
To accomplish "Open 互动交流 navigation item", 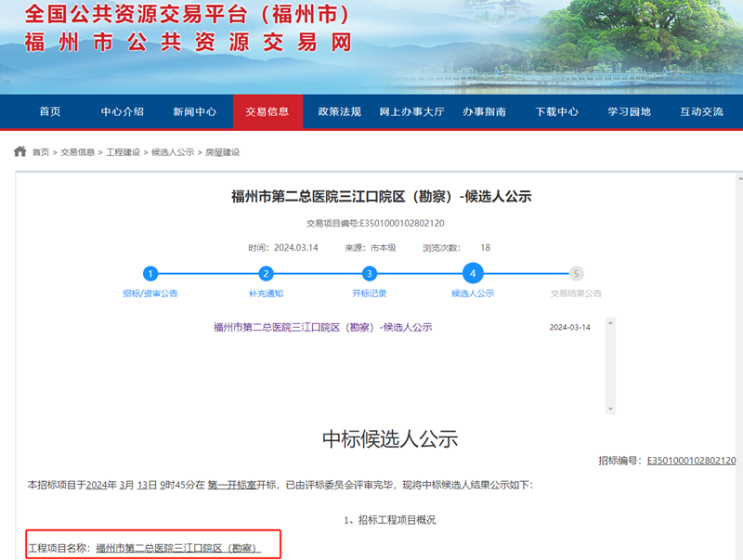I will 701,111.
